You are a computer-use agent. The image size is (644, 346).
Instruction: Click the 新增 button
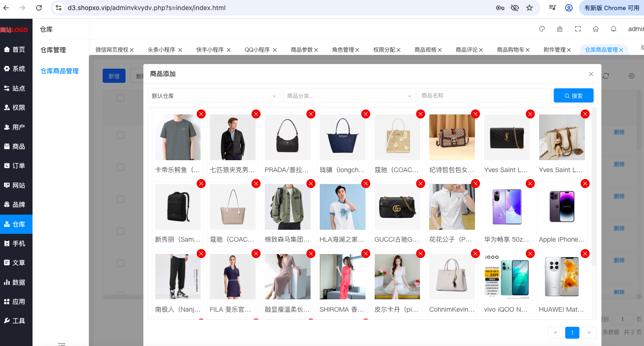114,76
